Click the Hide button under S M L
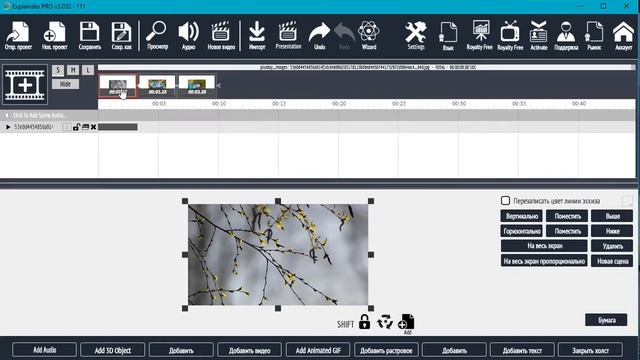 point(65,84)
